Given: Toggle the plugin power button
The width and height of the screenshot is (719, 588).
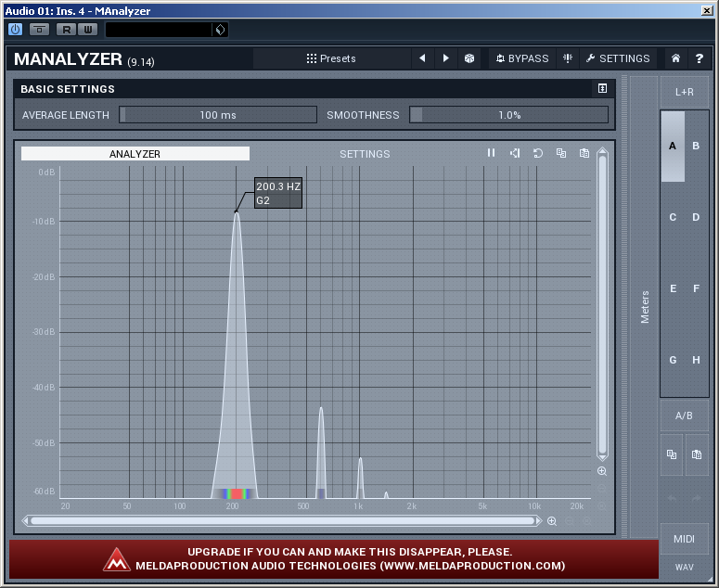Looking at the screenshot, I should 15,30.
